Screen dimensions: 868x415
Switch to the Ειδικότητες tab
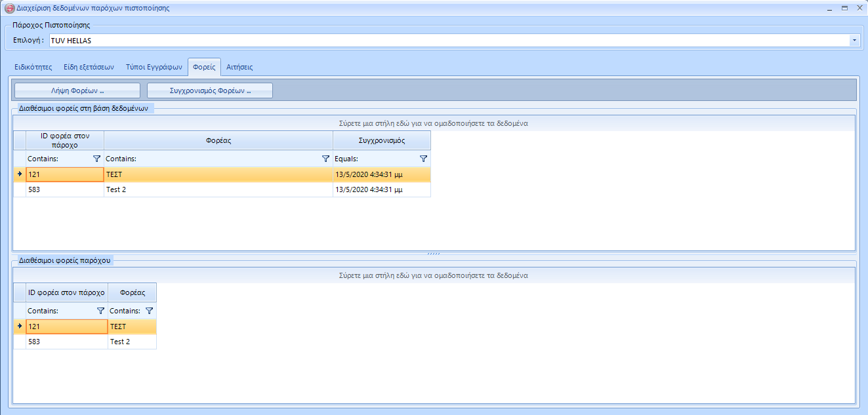33,67
